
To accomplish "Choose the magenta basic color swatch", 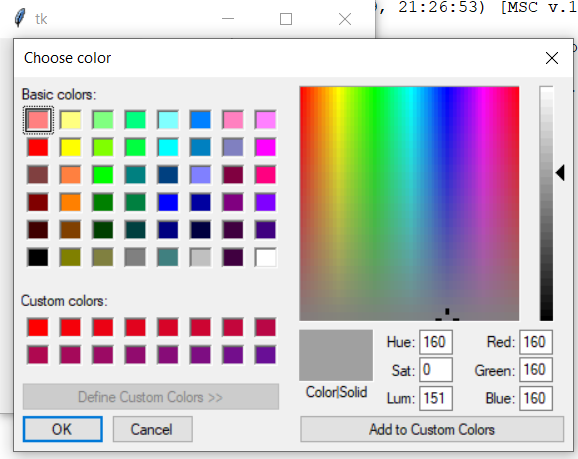I will 265,147.
